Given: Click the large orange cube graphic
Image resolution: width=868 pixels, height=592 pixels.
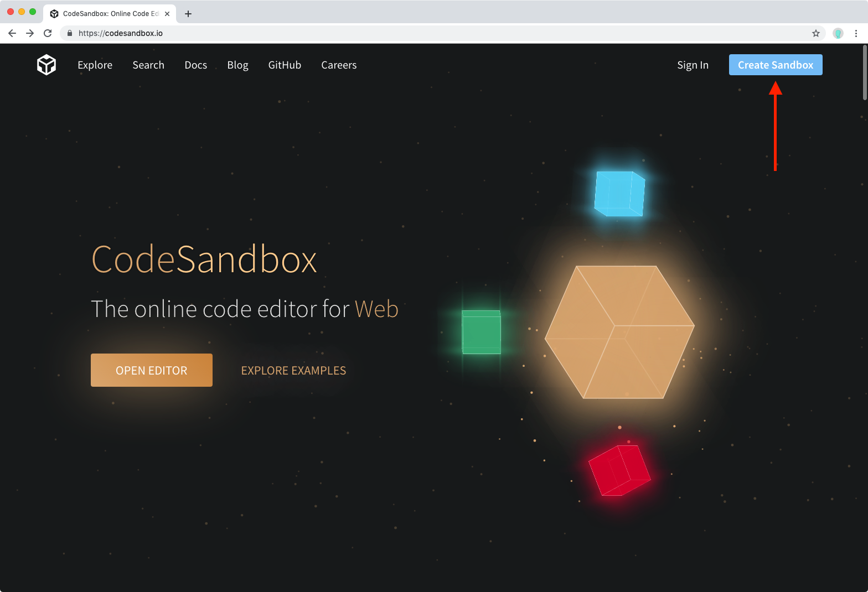Looking at the screenshot, I should point(620,332).
